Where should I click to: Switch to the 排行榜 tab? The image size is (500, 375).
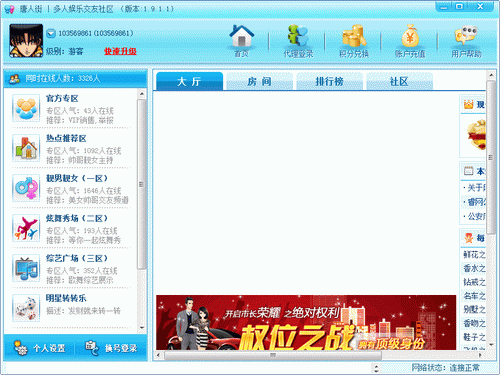pyautogui.click(x=330, y=81)
